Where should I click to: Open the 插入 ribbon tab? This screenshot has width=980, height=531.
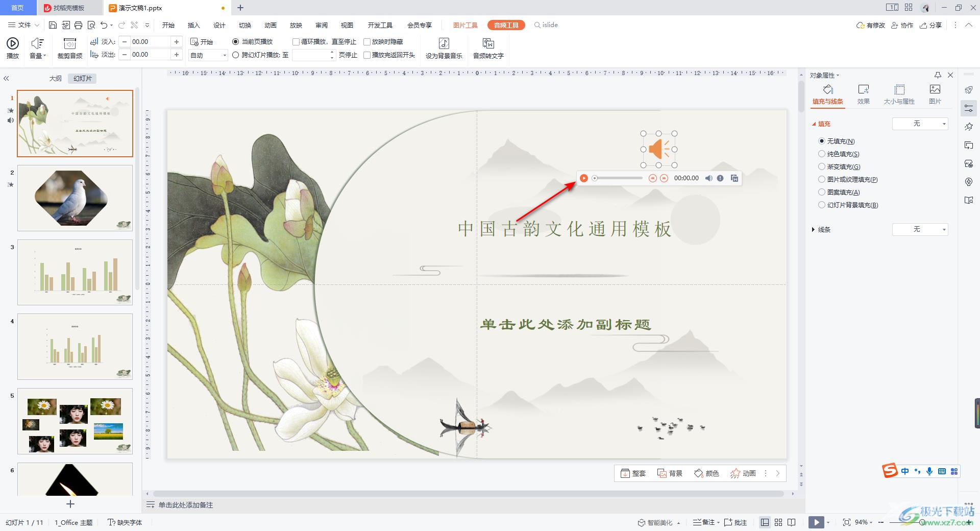[193, 25]
